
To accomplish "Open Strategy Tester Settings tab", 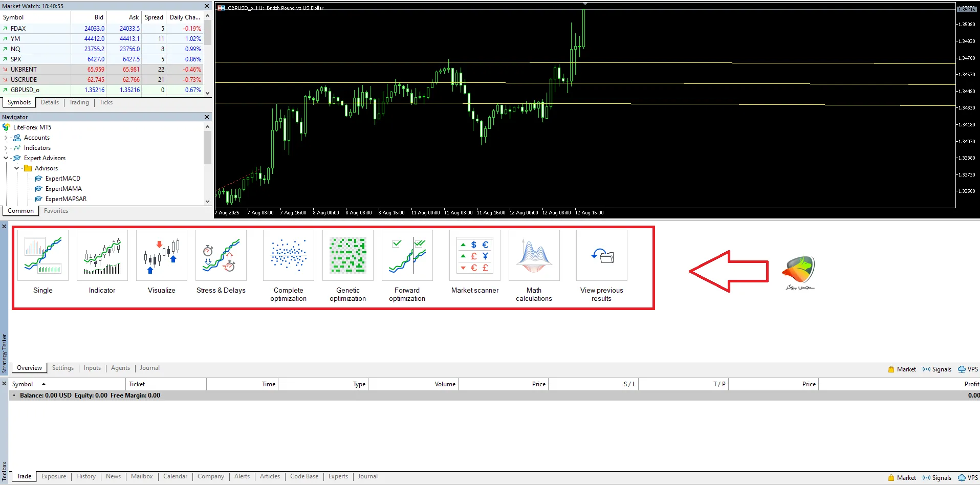I will (x=63, y=368).
